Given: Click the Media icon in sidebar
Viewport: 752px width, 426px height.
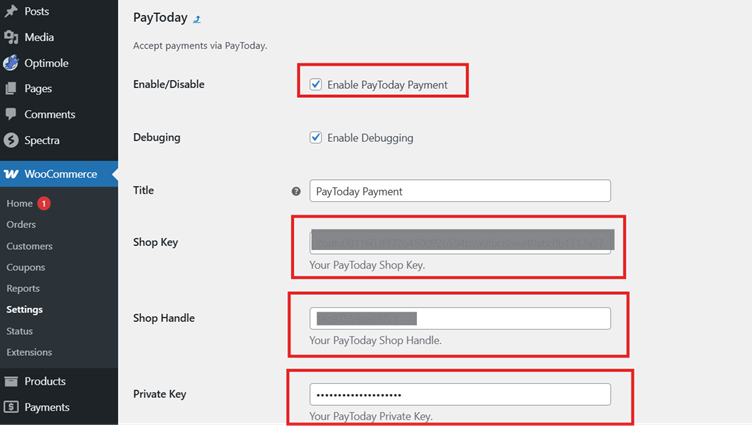Looking at the screenshot, I should click(11, 37).
